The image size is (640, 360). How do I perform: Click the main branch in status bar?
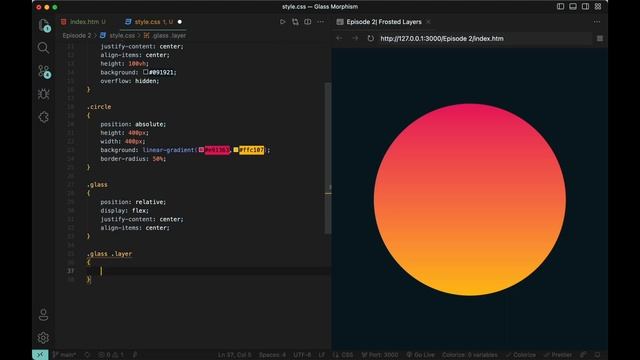pyautogui.click(x=64, y=355)
